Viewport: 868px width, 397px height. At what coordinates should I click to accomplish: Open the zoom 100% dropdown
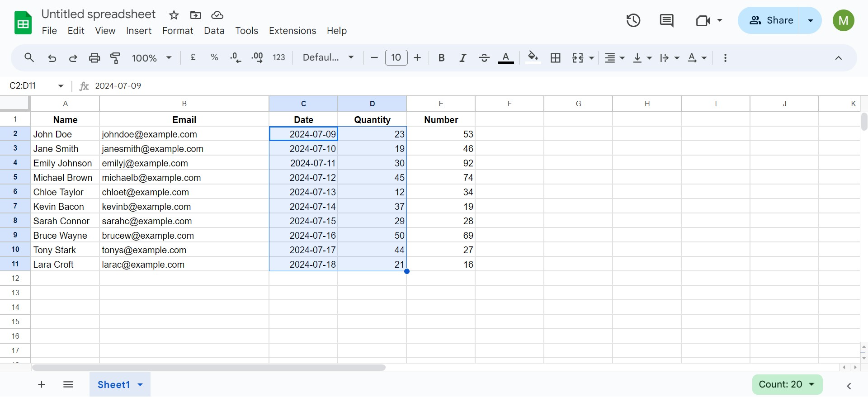pos(151,58)
